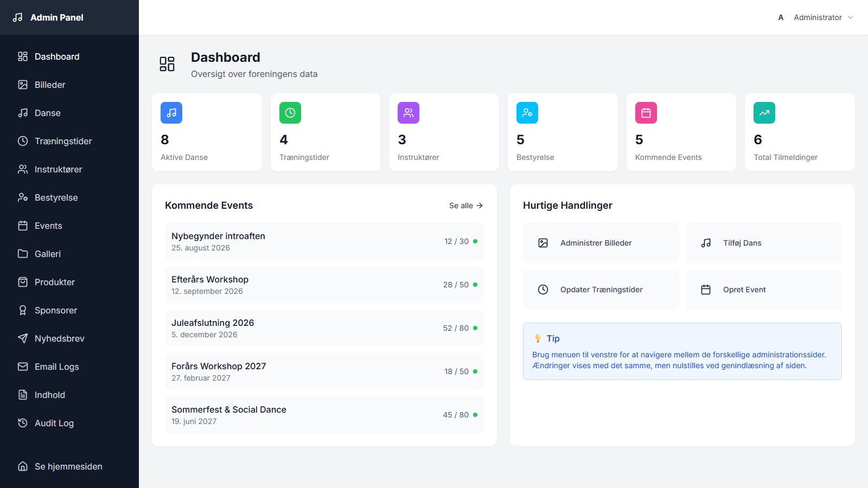Click the pink Kommende Events calendar icon
The height and width of the screenshot is (488, 868).
click(x=646, y=113)
